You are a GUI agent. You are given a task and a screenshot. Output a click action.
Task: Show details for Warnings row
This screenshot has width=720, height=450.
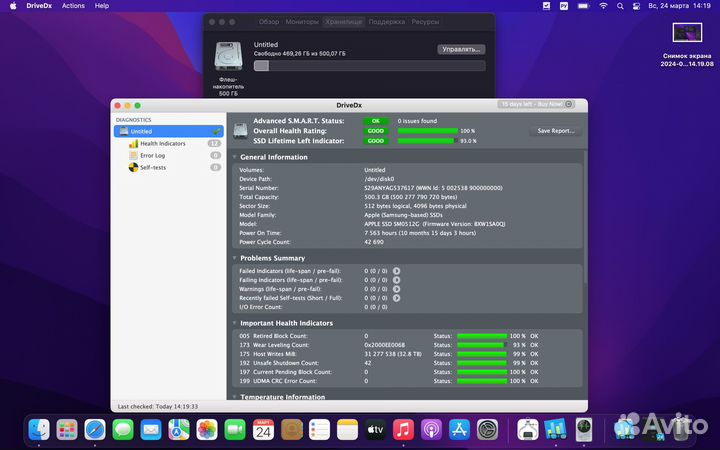click(396, 289)
